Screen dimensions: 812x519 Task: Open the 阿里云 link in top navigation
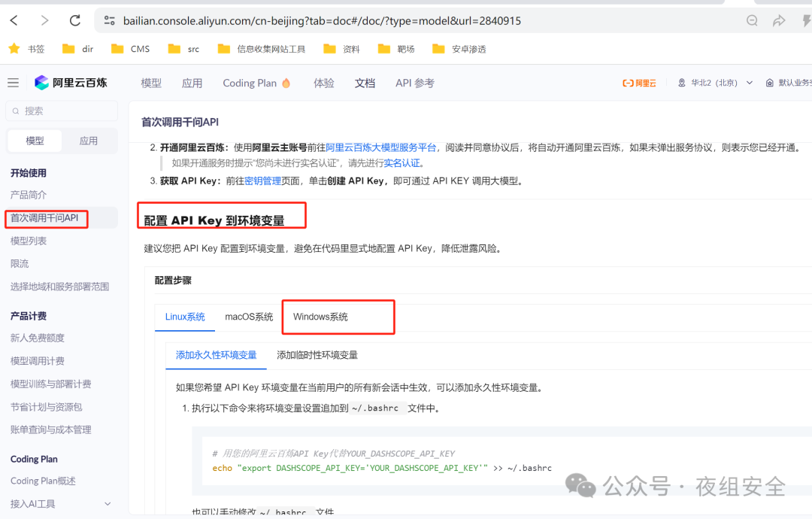(638, 83)
